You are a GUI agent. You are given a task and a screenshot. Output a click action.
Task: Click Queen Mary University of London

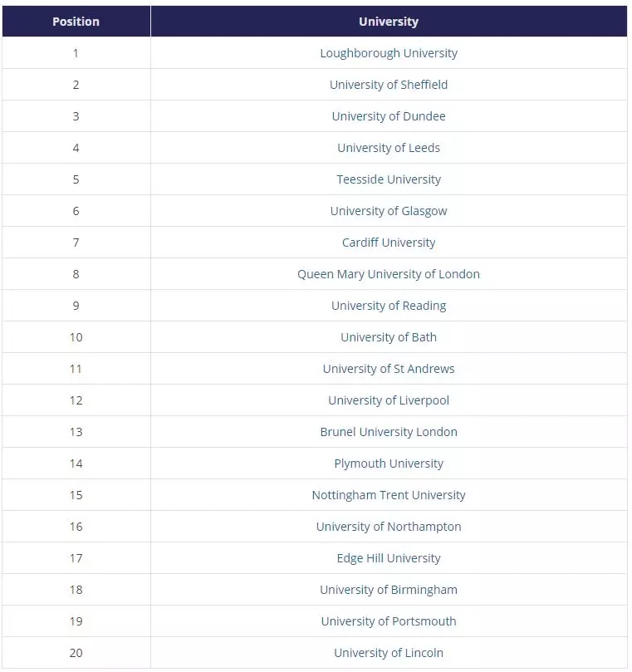[x=389, y=274]
